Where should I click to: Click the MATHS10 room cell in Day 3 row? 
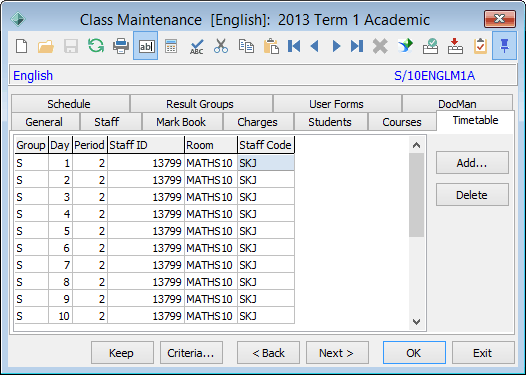coord(211,197)
